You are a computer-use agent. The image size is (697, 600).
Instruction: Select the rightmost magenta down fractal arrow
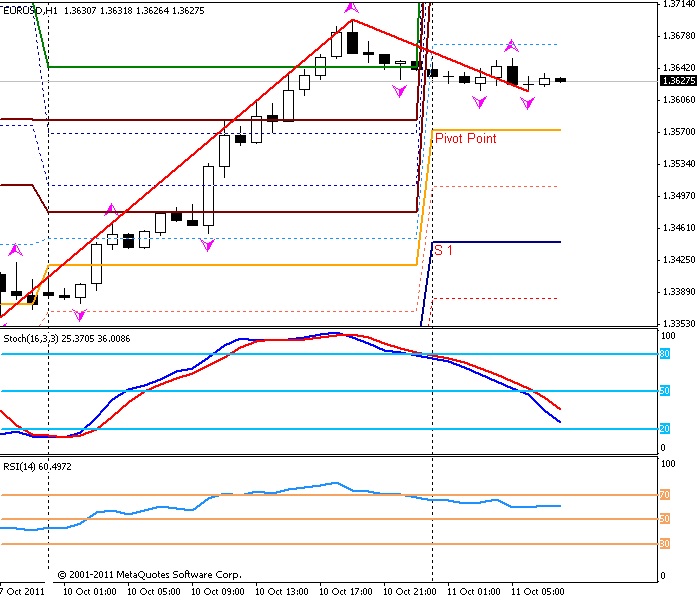click(527, 102)
